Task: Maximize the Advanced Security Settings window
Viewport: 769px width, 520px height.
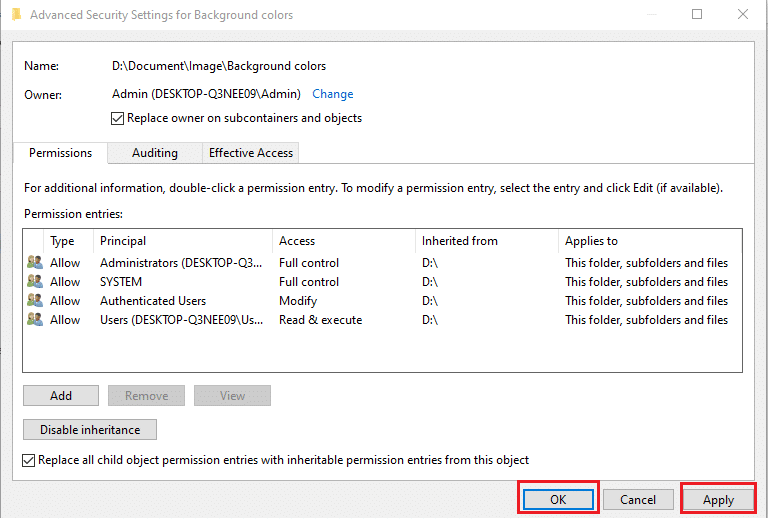Action: click(697, 15)
